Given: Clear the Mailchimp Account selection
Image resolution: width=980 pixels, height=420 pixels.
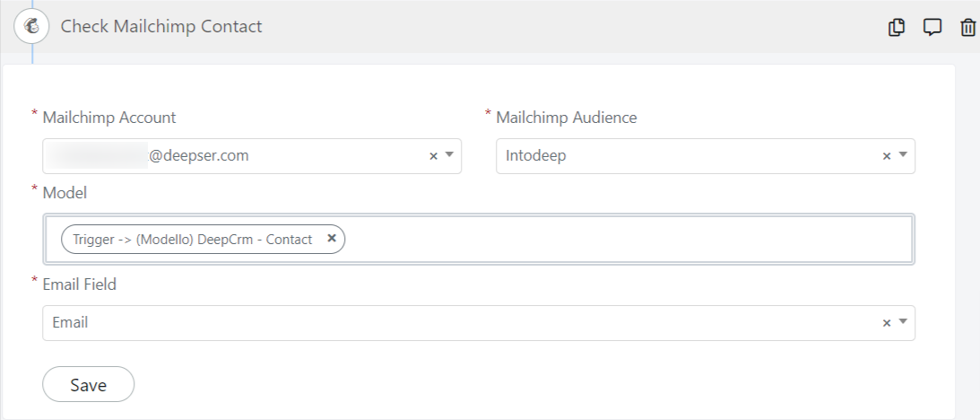Looking at the screenshot, I should [433, 156].
